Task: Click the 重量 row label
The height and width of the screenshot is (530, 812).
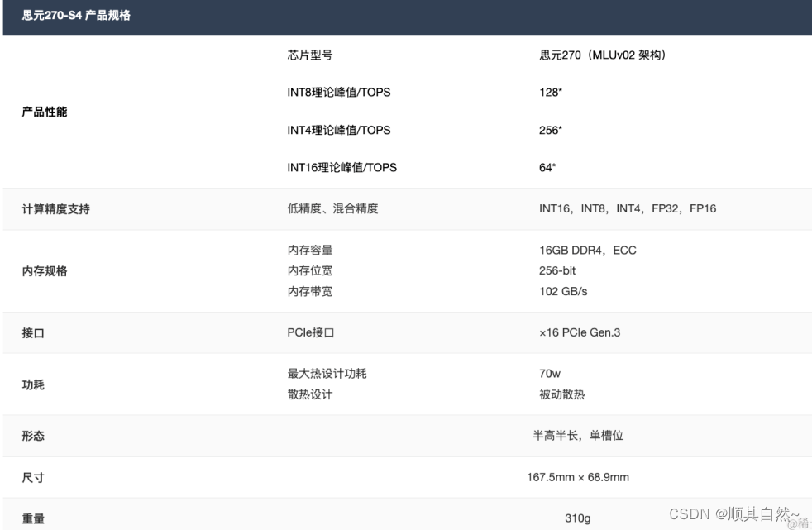Action: [33, 518]
